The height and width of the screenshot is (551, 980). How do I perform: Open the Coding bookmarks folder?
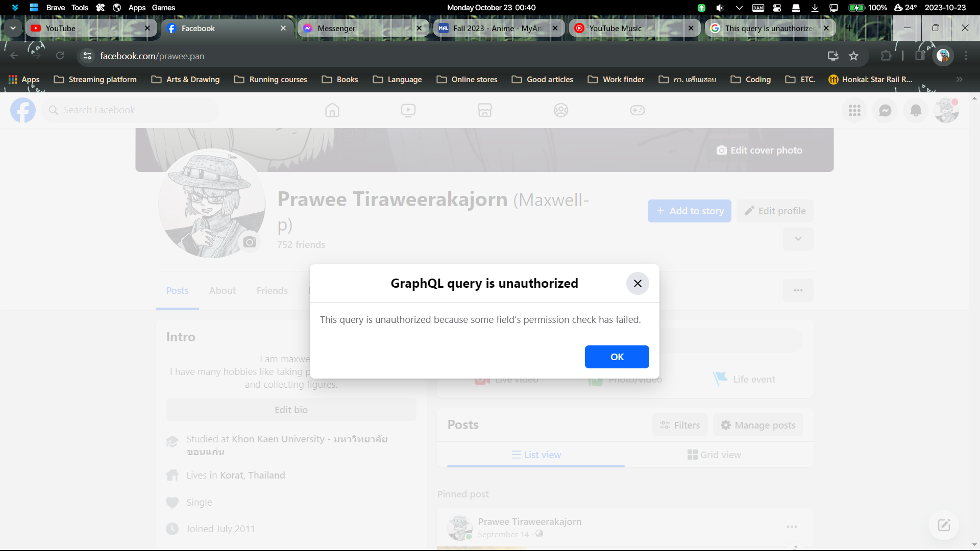click(x=751, y=80)
